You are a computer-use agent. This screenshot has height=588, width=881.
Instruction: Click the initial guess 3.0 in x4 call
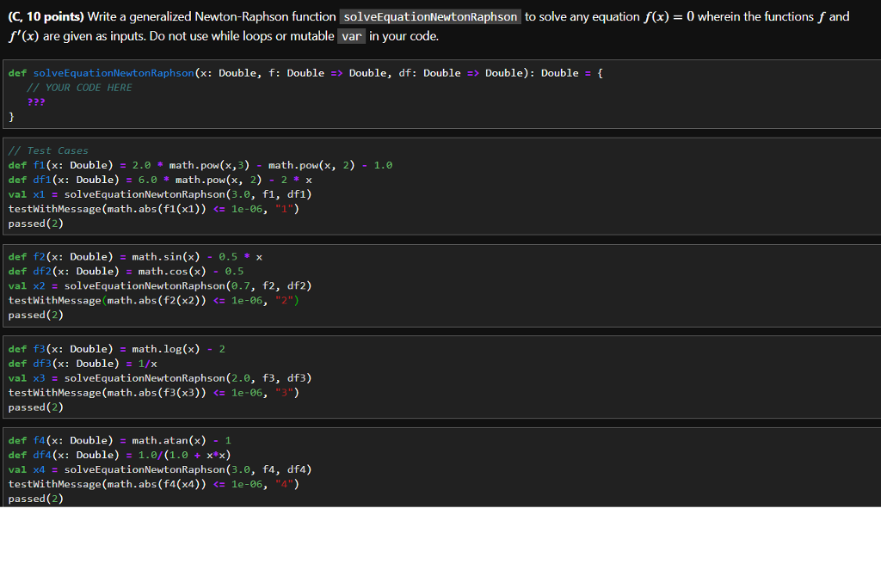coord(237,469)
